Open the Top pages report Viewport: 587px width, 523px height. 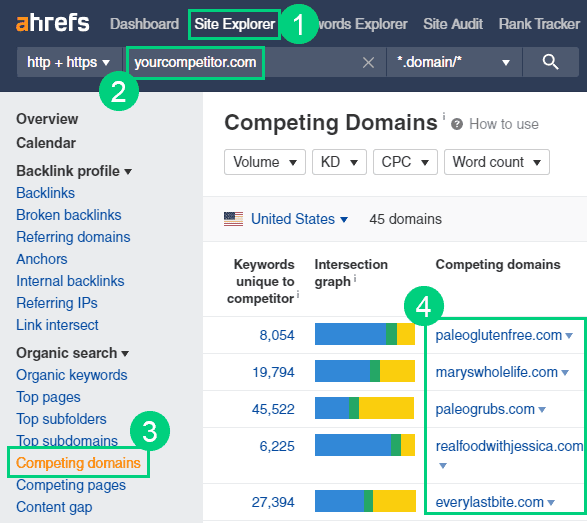[48, 397]
